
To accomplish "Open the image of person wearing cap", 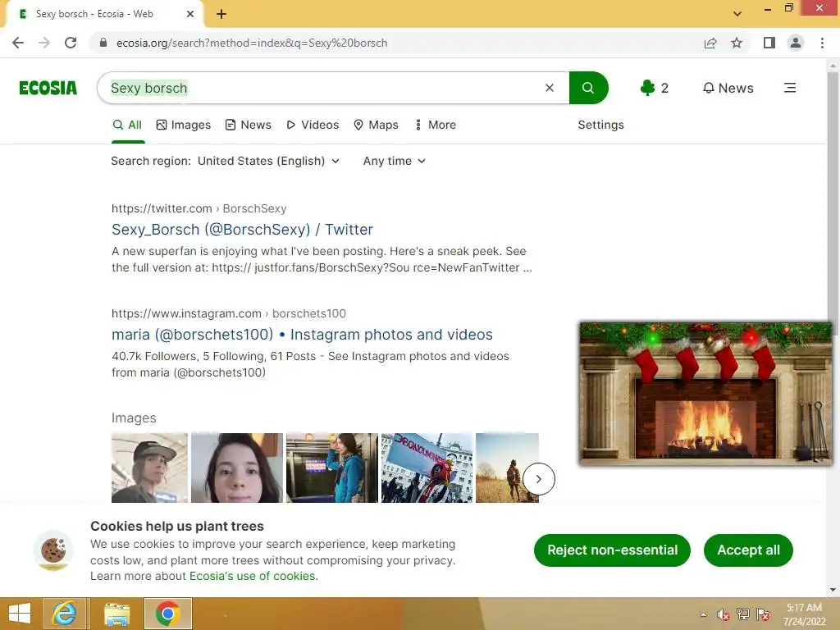I will click(x=149, y=468).
